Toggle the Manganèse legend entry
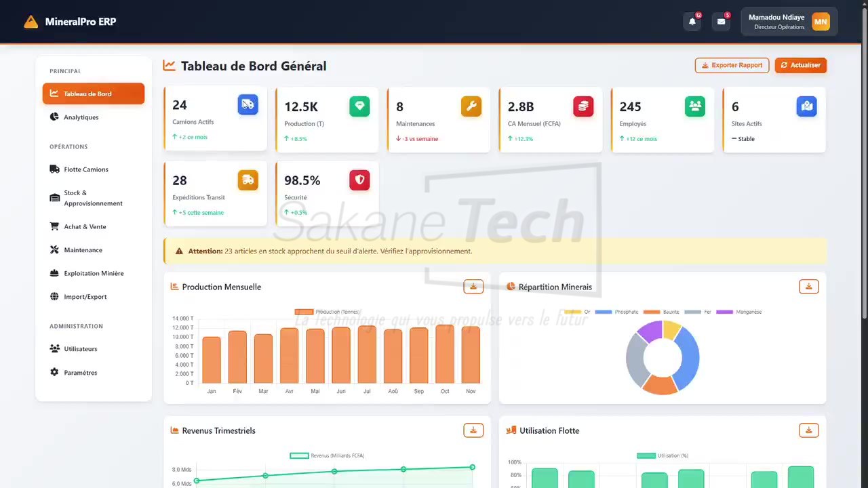This screenshot has width=868, height=488. coord(739,312)
